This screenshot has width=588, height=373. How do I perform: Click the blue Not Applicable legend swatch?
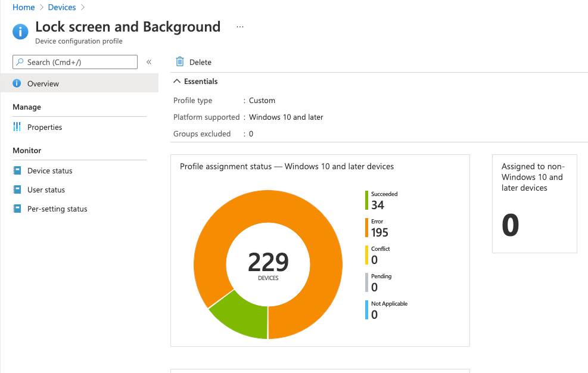coord(366,310)
